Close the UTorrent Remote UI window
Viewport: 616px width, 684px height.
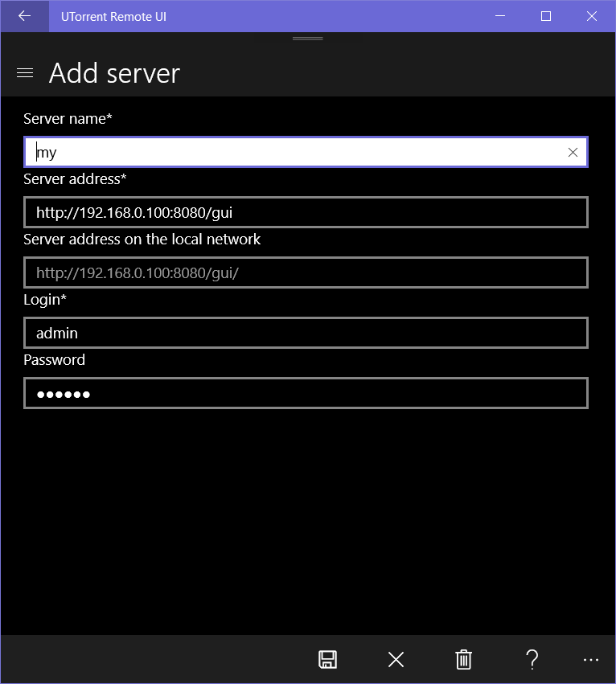coord(592,16)
